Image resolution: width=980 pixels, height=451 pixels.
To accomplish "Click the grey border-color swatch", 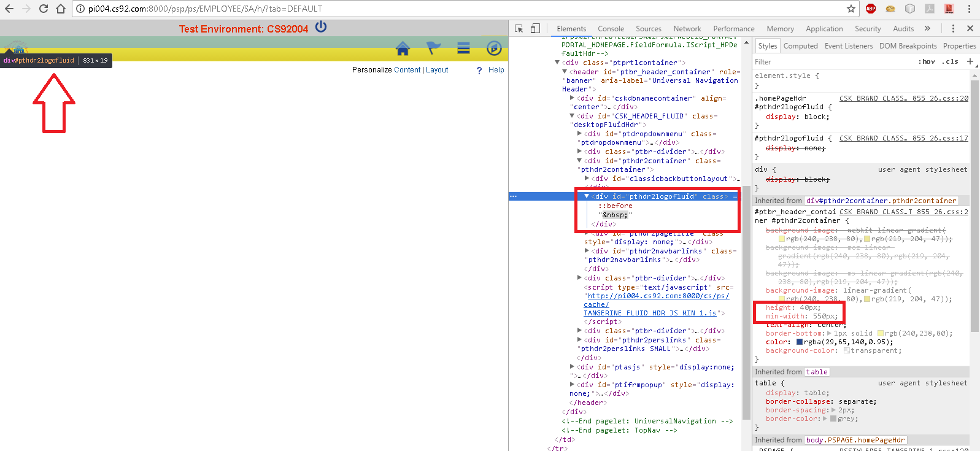I will click(x=833, y=418).
